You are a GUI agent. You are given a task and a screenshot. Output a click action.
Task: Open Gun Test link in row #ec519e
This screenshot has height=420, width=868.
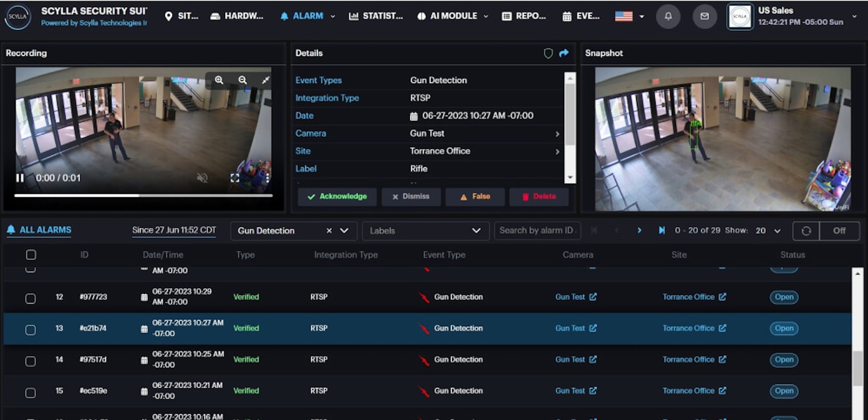576,391
